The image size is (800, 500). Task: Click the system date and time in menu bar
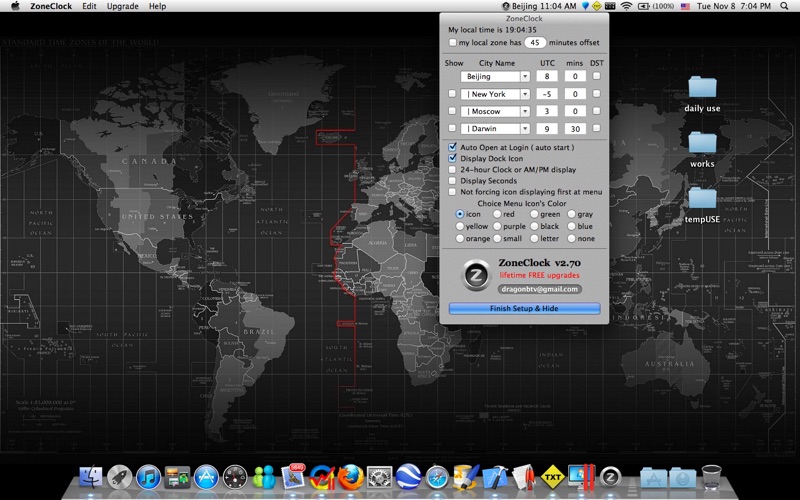734,6
